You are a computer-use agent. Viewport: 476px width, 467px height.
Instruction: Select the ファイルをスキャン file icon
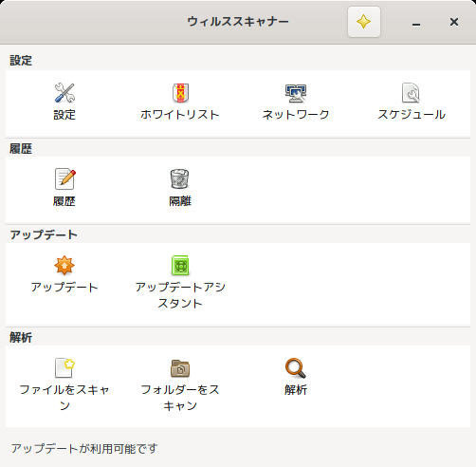[x=64, y=367]
